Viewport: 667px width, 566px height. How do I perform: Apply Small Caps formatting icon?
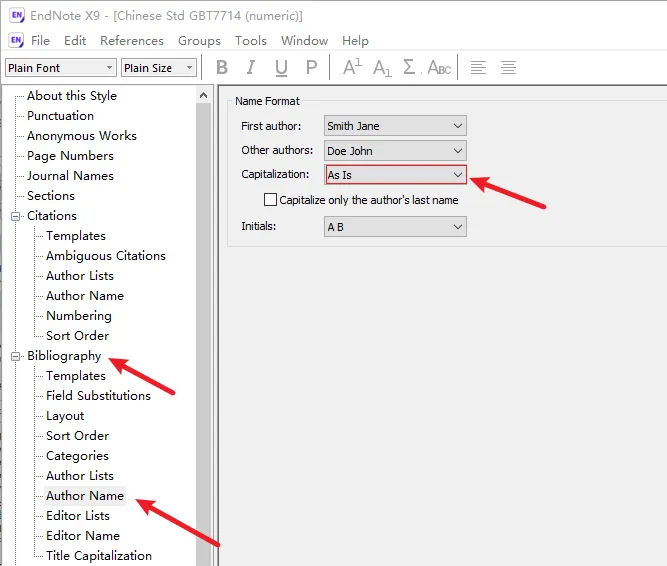439,68
